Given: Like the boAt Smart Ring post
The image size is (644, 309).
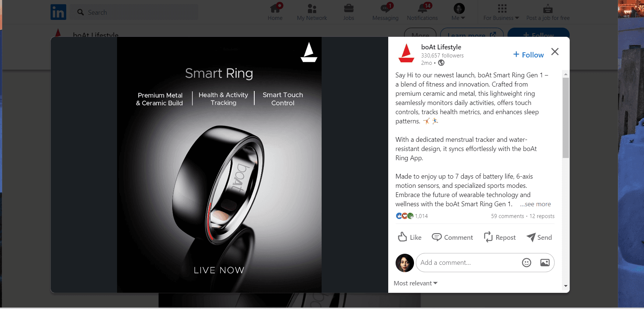Looking at the screenshot, I should tap(410, 237).
